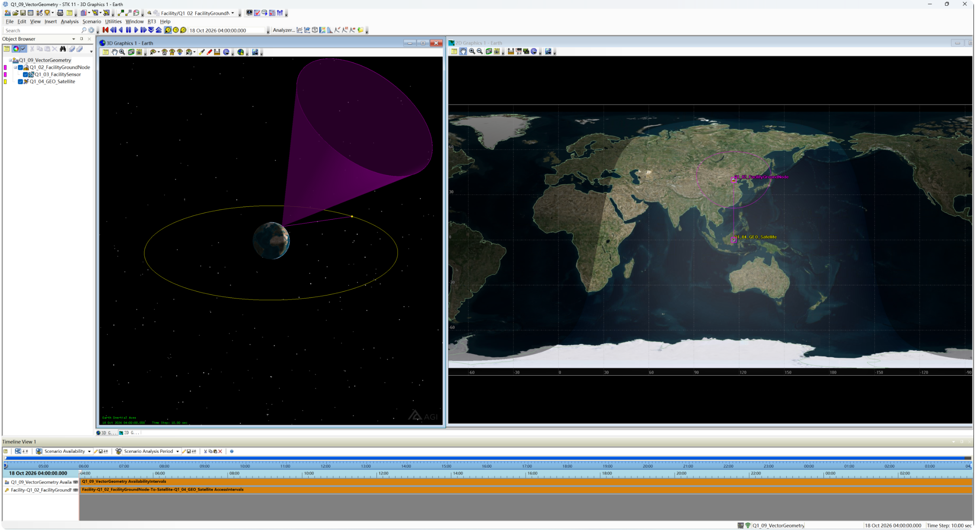The width and height of the screenshot is (980, 530).
Task: Open the Scenario Analysis Period dropdown
Action: pos(178,451)
